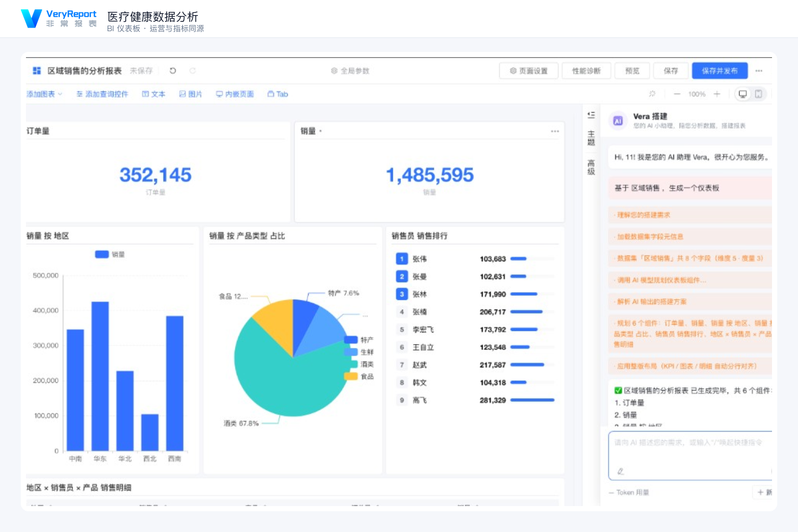The image size is (798, 532).
Task: Open the 全局参数 settings
Action: [350, 71]
